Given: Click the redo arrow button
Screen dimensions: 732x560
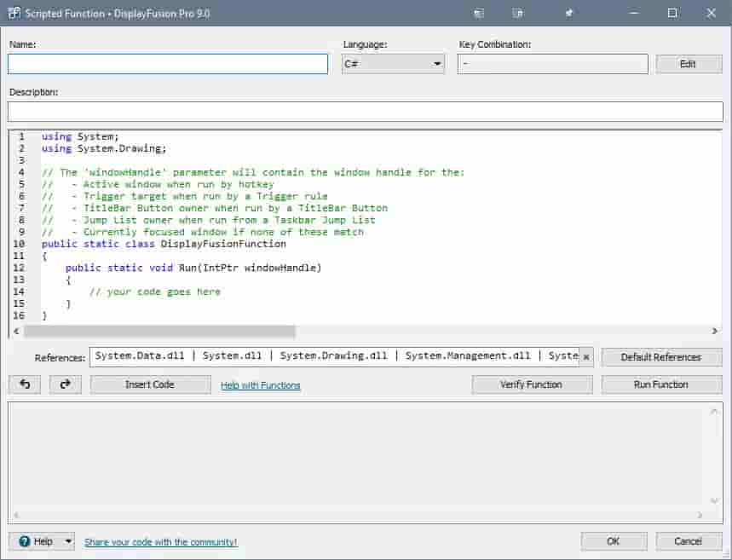Looking at the screenshot, I should click(66, 384).
